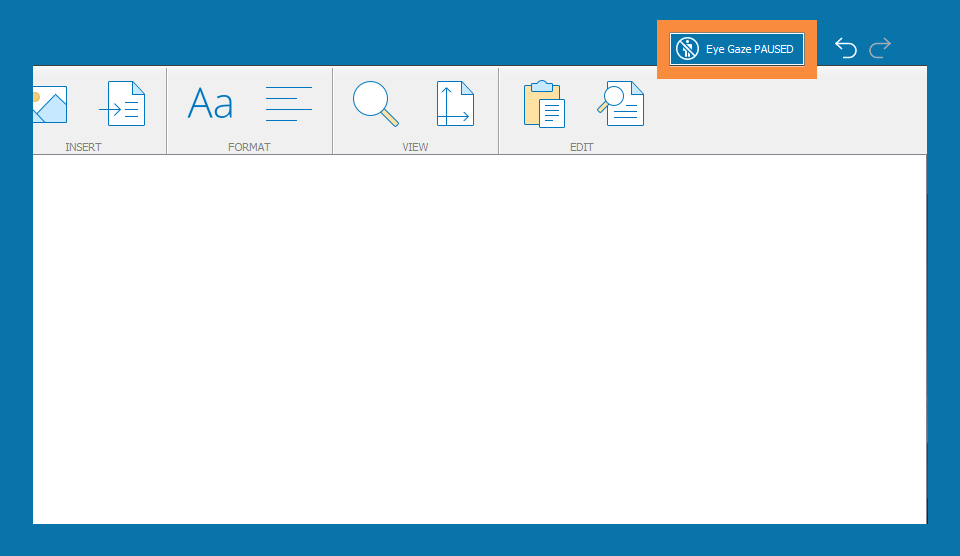Open find in document search icon
The image size is (960, 556).
coord(620,104)
